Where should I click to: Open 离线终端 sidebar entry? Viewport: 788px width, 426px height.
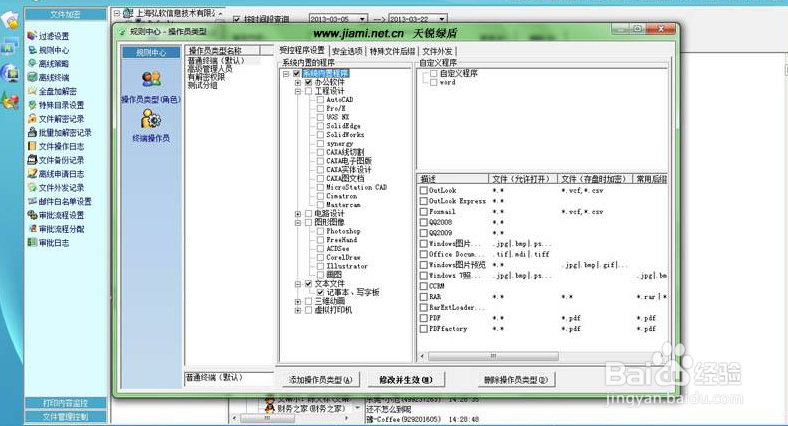(54, 77)
